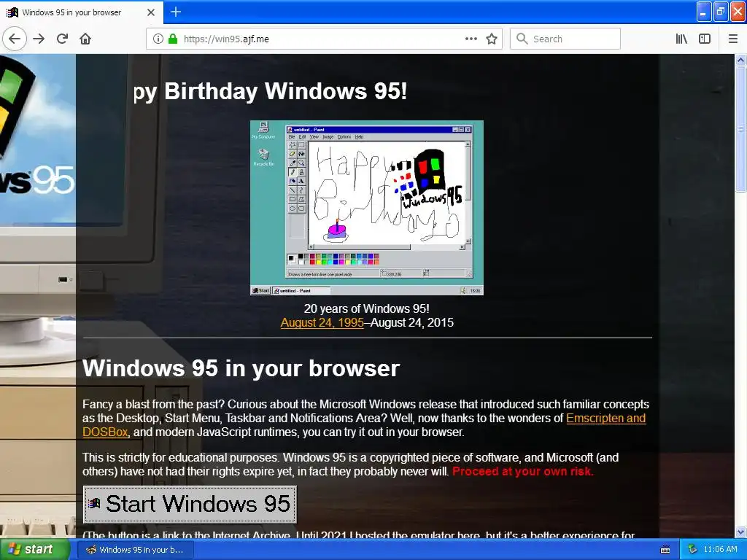Viewport: 747px width, 560px height.
Task: Click the green secure connection padlock
Action: pyautogui.click(x=172, y=39)
